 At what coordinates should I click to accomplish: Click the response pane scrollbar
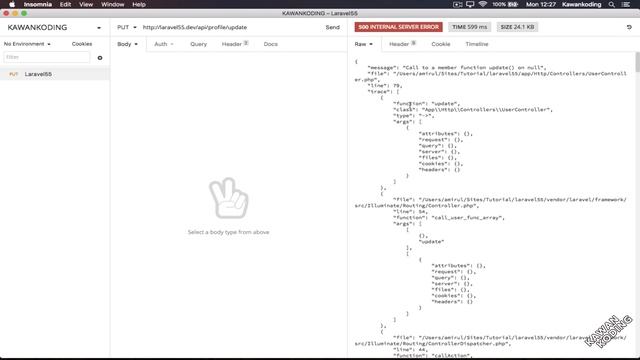[638, 62]
